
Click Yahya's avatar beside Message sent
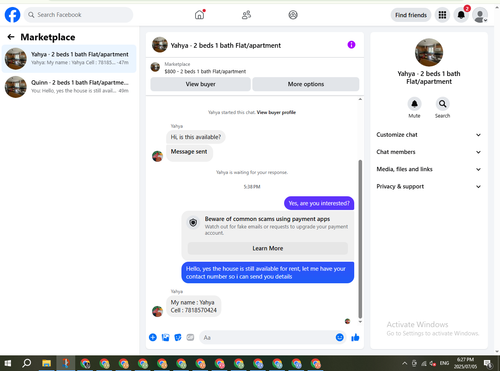(x=157, y=156)
